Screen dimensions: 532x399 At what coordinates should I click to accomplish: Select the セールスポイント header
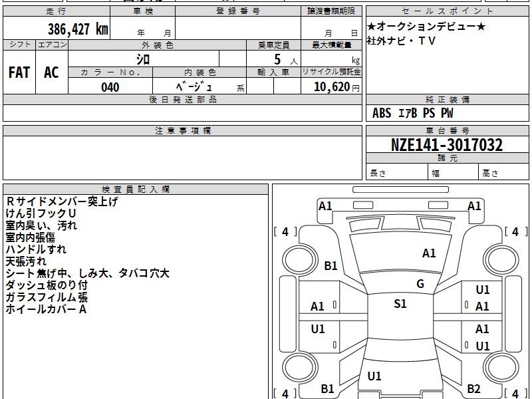click(x=447, y=11)
